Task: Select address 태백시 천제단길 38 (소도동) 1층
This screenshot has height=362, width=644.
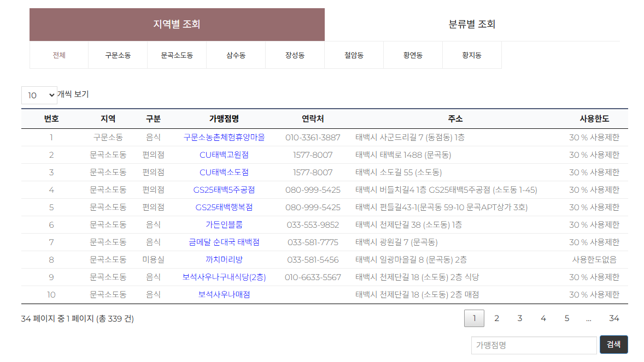Action: [x=409, y=225]
